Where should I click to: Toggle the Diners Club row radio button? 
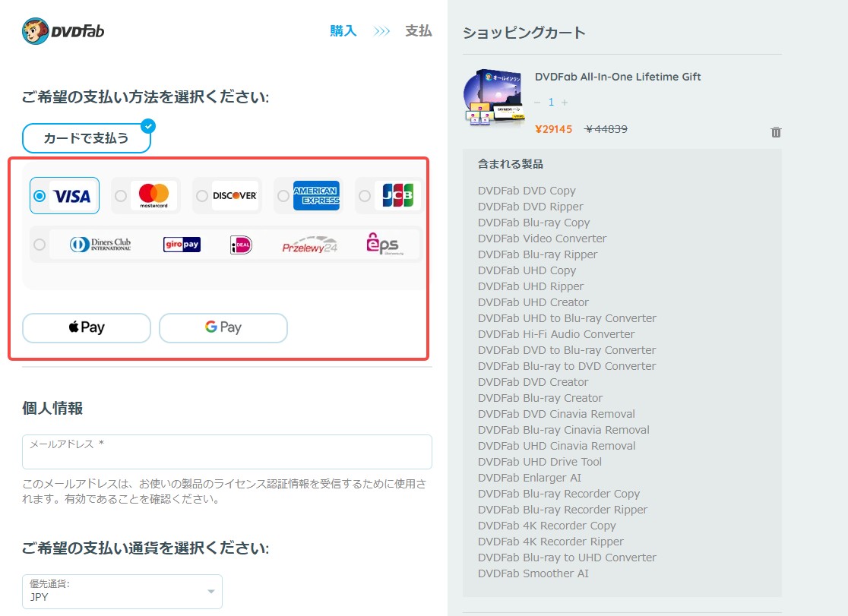[40, 245]
